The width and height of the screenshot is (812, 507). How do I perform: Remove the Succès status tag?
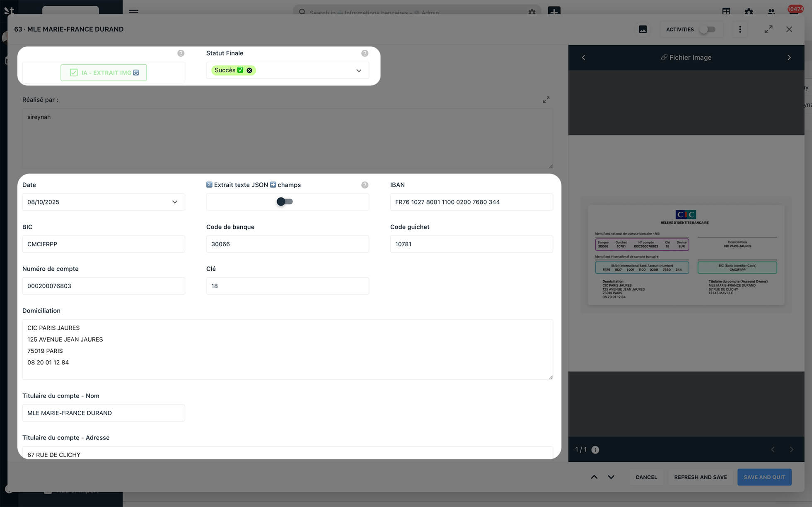click(x=249, y=70)
